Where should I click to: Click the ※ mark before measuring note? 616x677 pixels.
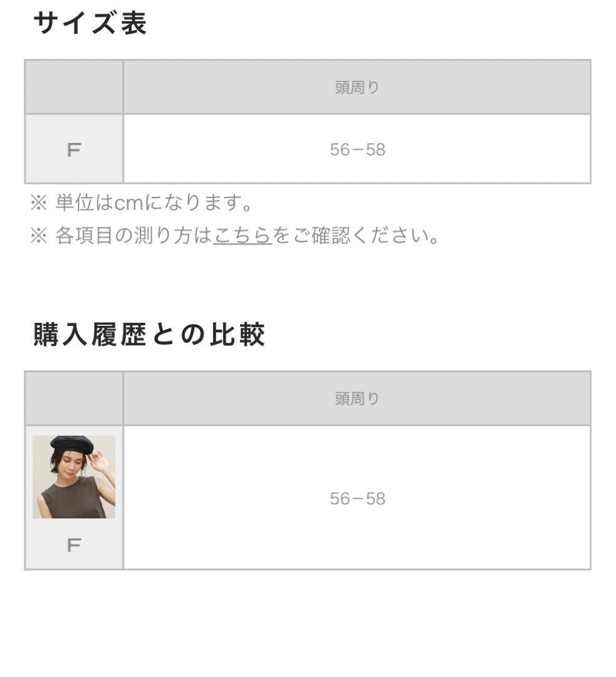point(38,236)
